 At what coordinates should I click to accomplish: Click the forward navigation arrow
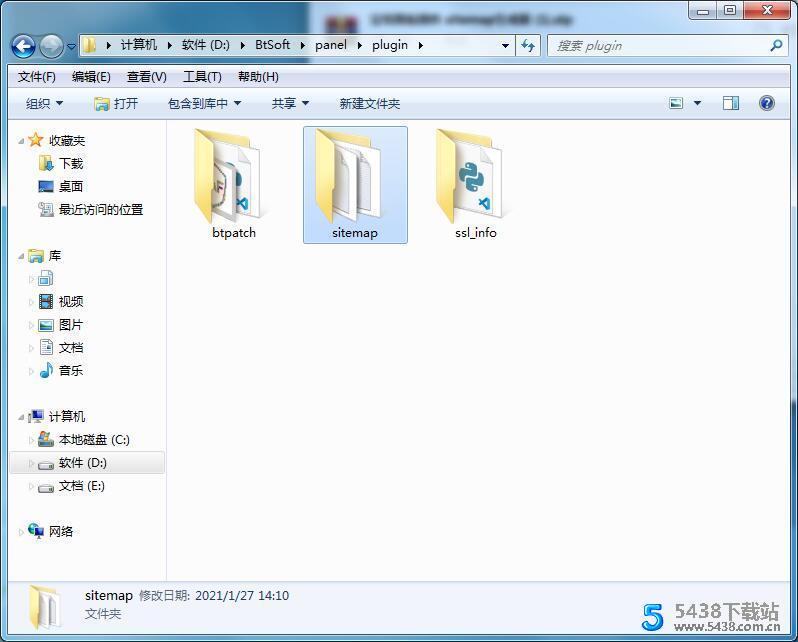(51, 46)
